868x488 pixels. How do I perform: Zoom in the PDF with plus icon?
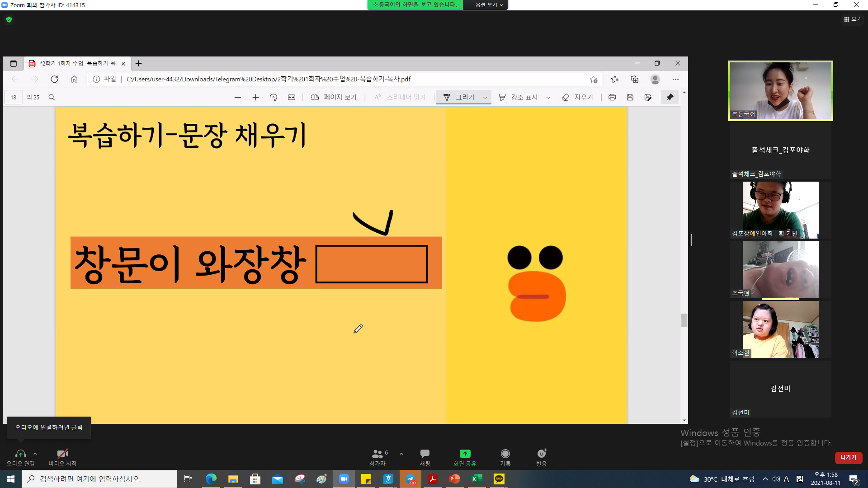(255, 97)
